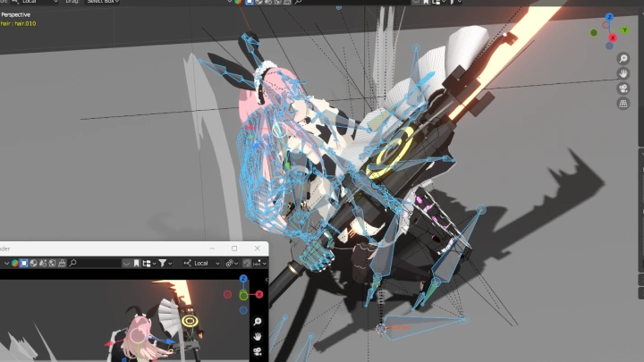The image size is (644, 362).
Task: Click the globe icon in small window header
Action: click(52, 263)
